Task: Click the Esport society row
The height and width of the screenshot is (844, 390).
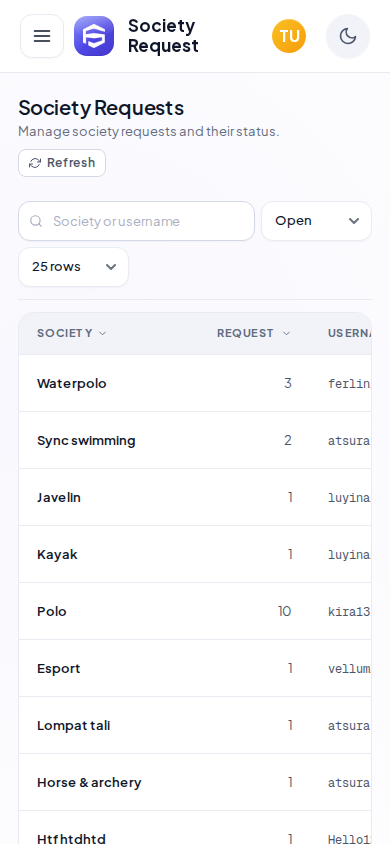Action: (x=195, y=669)
